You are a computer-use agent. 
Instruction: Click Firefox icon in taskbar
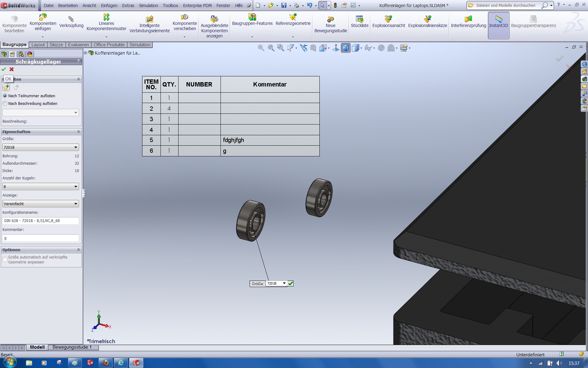point(106,363)
